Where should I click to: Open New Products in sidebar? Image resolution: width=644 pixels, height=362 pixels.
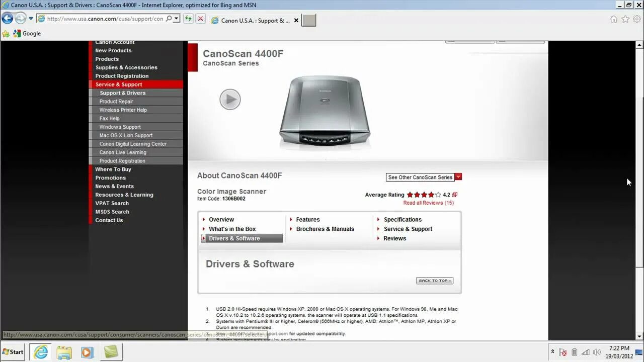(x=113, y=50)
